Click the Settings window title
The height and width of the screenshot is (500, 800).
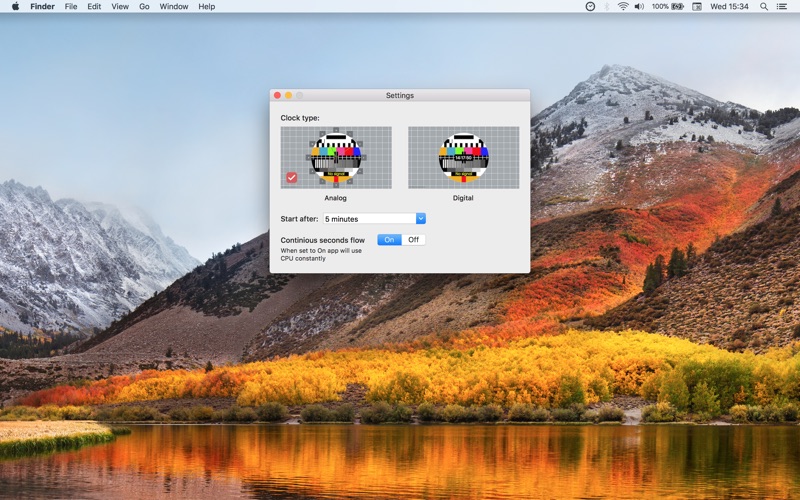coord(399,95)
